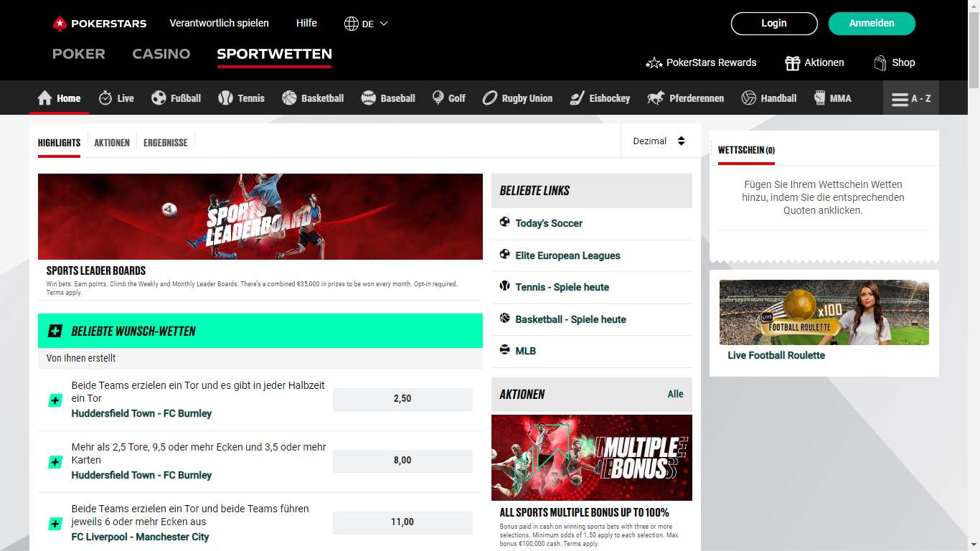Click the Anmelden button
This screenshot has width=980, height=551.
point(872,23)
